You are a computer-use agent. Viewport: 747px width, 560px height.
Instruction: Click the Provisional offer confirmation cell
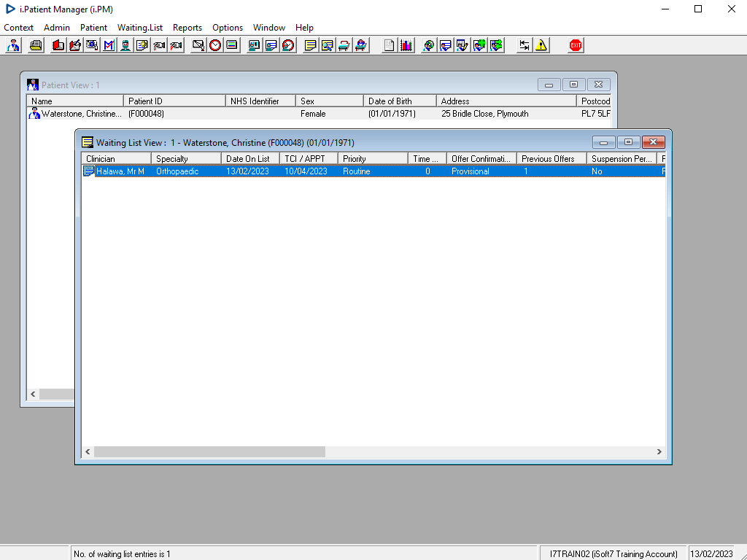pos(471,171)
